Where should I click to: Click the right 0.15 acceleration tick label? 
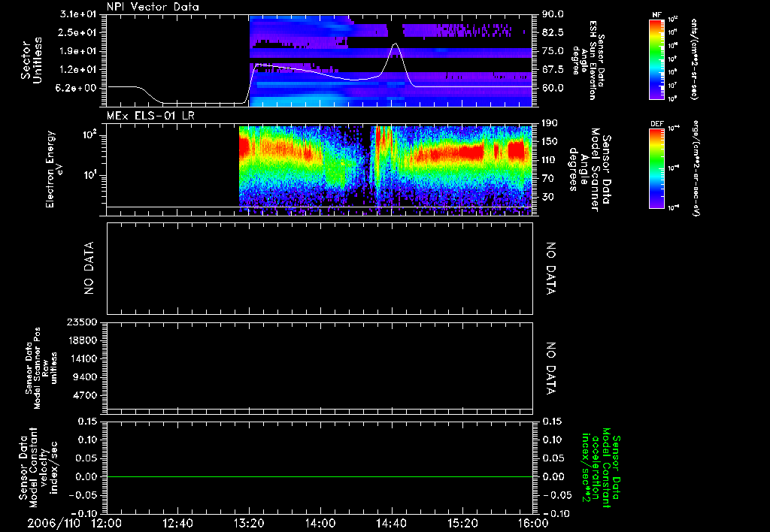point(552,421)
